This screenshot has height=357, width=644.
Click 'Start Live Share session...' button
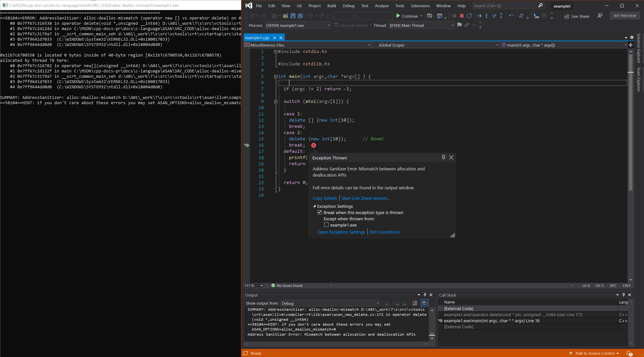tap(366, 198)
